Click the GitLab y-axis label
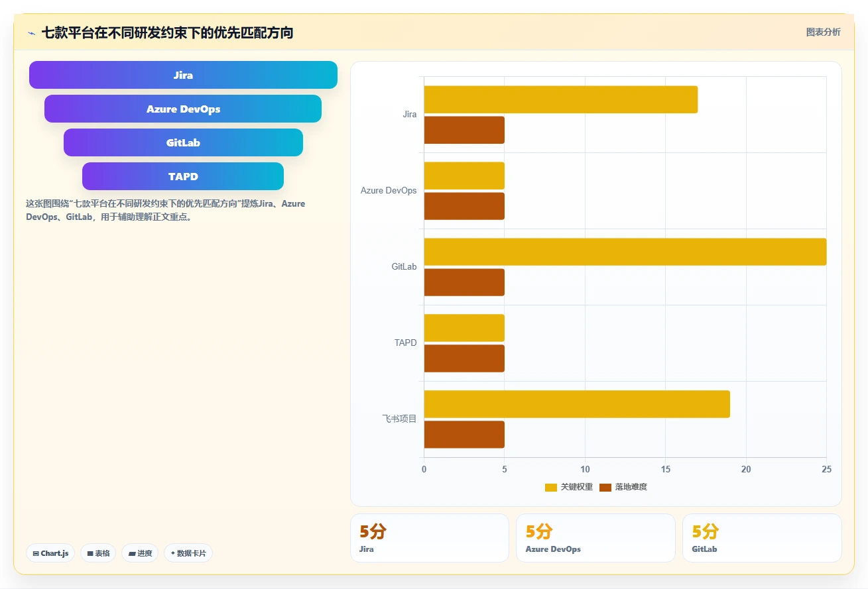 click(404, 266)
